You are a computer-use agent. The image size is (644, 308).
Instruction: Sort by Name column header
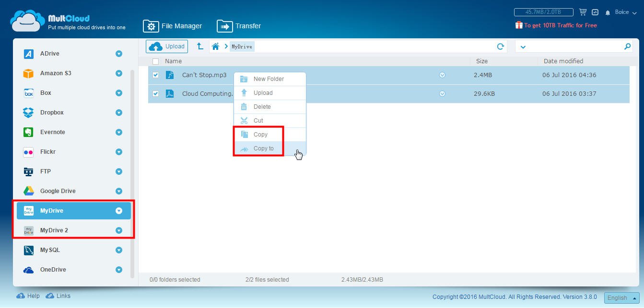(x=173, y=61)
